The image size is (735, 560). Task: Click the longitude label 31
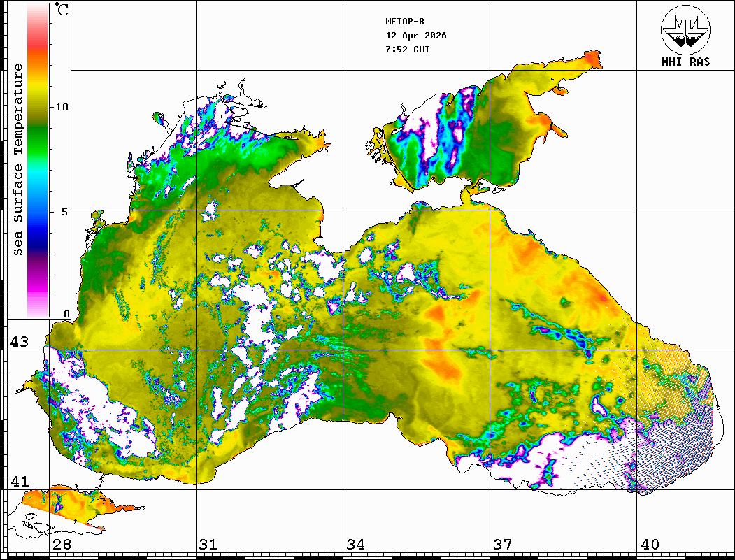click(x=208, y=545)
